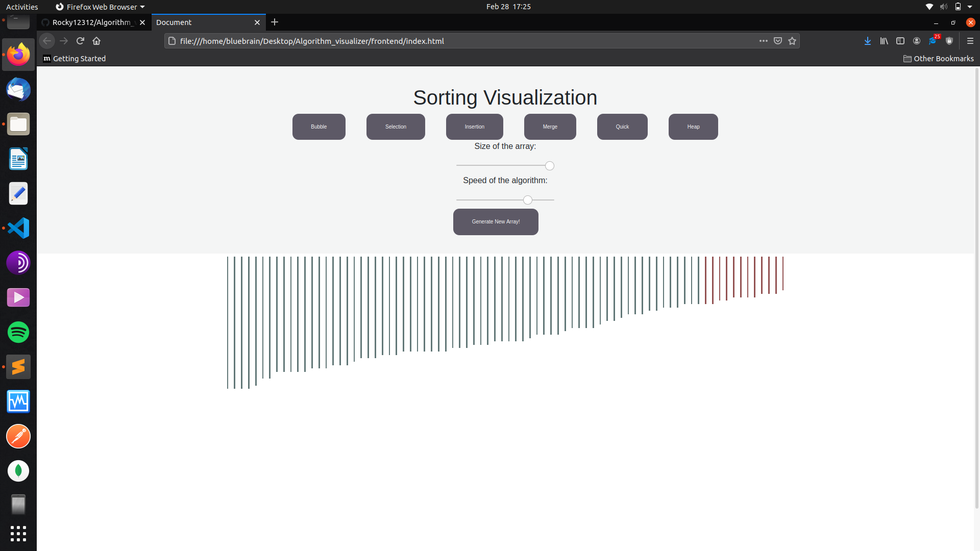Open the page actions three-dots menu

point(764,41)
